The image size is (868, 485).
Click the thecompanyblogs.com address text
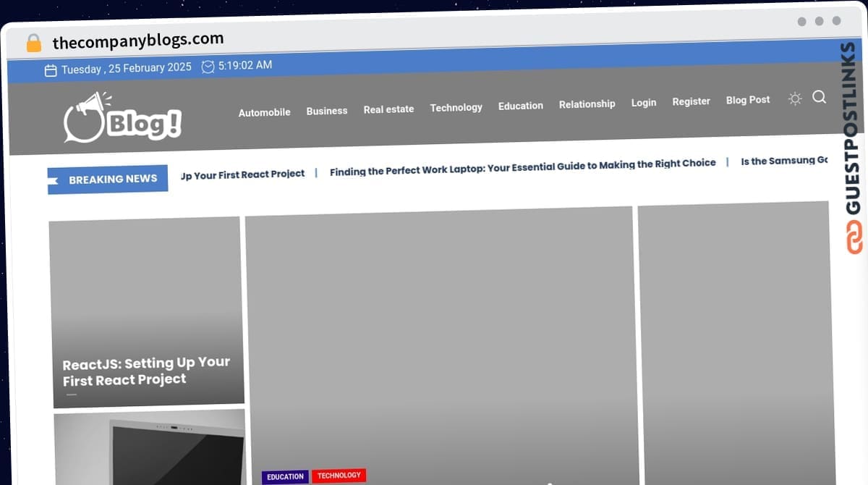(x=137, y=41)
